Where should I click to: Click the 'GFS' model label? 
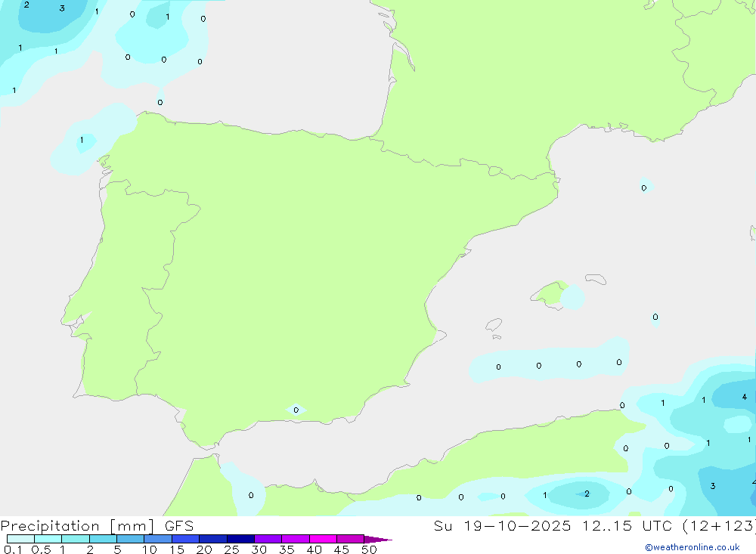(179, 525)
